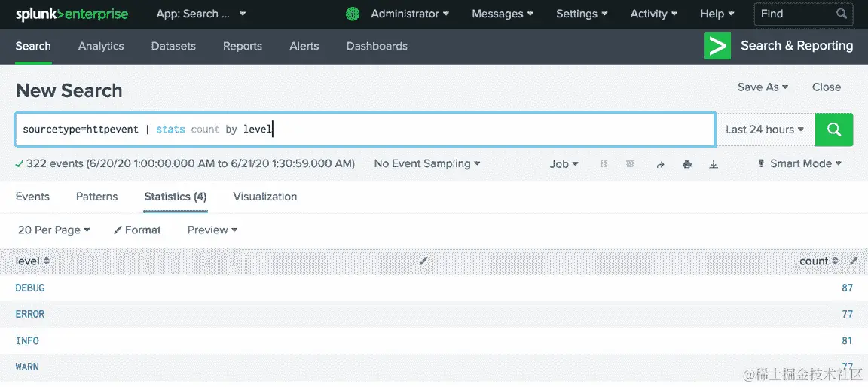Click the 322 events status text
This screenshot has height=387, width=868.
tap(191, 163)
